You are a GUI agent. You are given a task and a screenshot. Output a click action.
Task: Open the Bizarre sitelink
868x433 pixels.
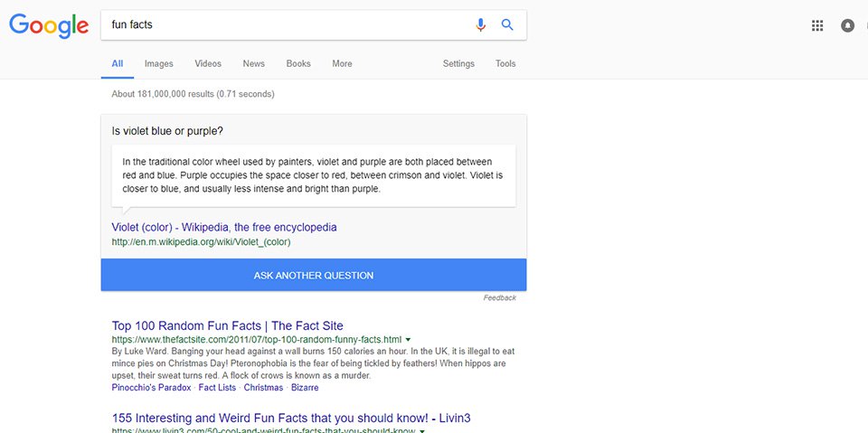pyautogui.click(x=305, y=388)
